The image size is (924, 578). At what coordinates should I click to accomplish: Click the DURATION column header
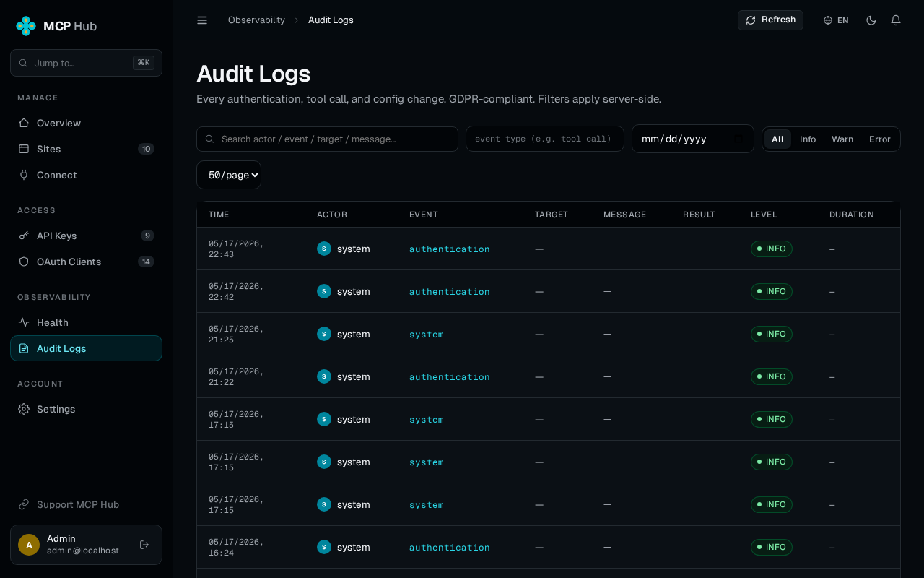(x=852, y=215)
